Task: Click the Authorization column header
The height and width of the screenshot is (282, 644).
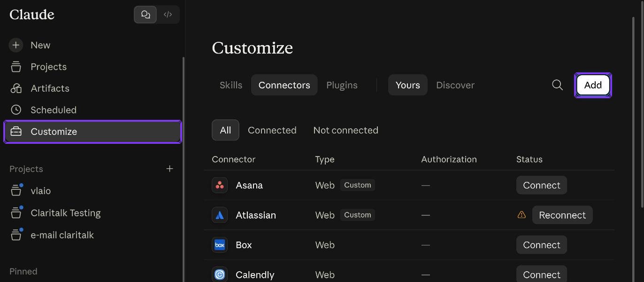Action: pos(449,159)
